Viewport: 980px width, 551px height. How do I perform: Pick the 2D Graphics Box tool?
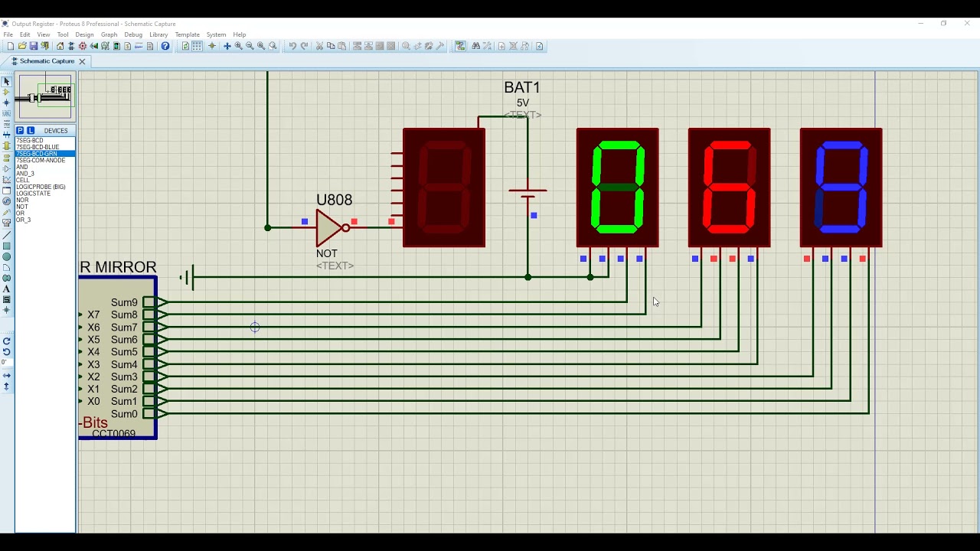coord(6,246)
